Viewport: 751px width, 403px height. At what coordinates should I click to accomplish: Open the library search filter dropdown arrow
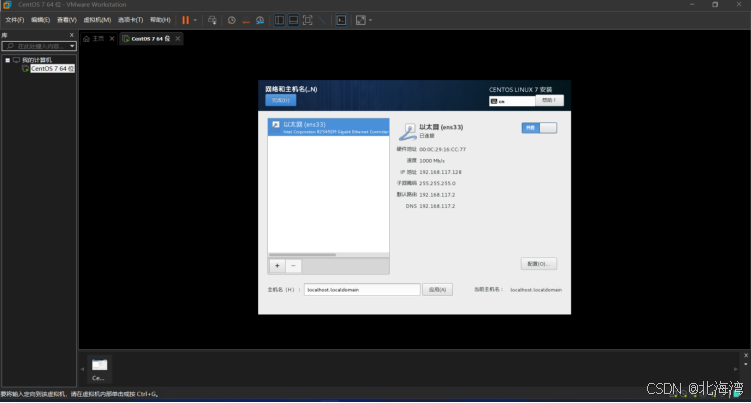72,46
